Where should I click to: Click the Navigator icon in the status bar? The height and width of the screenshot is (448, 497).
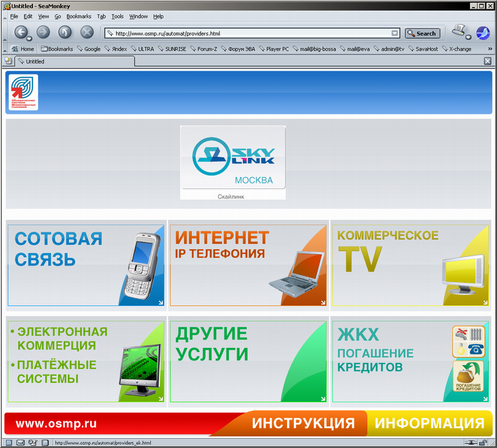pyautogui.click(x=9, y=442)
